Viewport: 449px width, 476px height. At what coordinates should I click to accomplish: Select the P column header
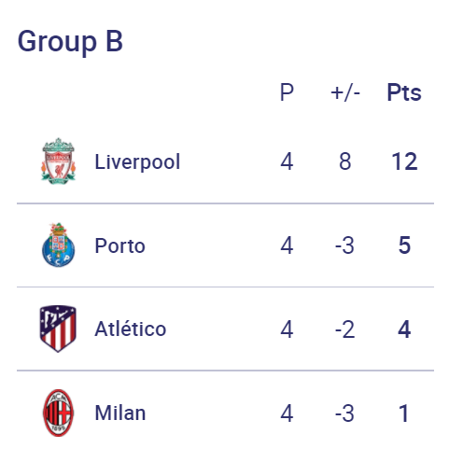click(287, 92)
